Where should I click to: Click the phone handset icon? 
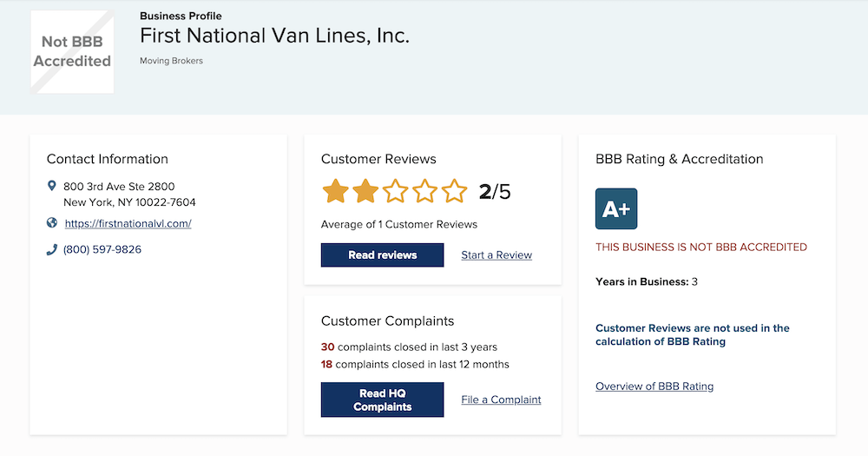pyautogui.click(x=51, y=250)
